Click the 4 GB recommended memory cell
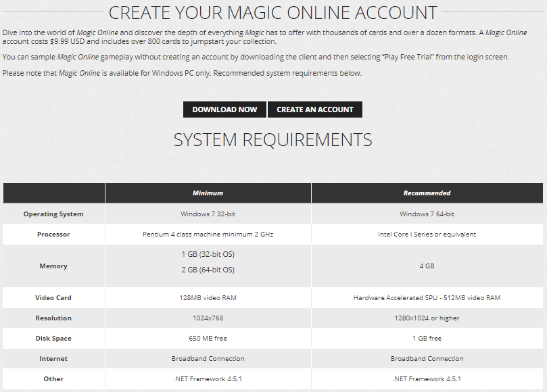Screen dimensions: 547x392 click(427, 266)
